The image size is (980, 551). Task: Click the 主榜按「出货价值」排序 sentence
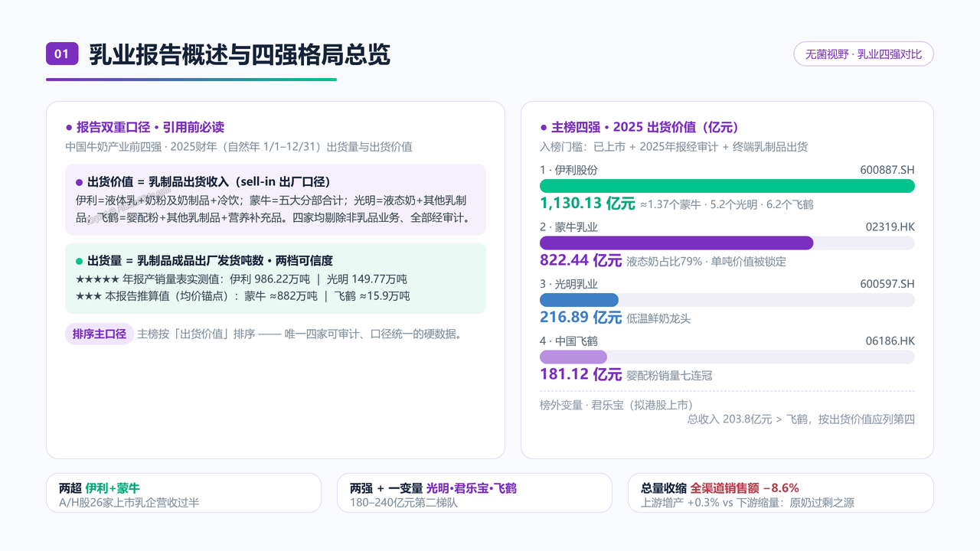[299, 334]
